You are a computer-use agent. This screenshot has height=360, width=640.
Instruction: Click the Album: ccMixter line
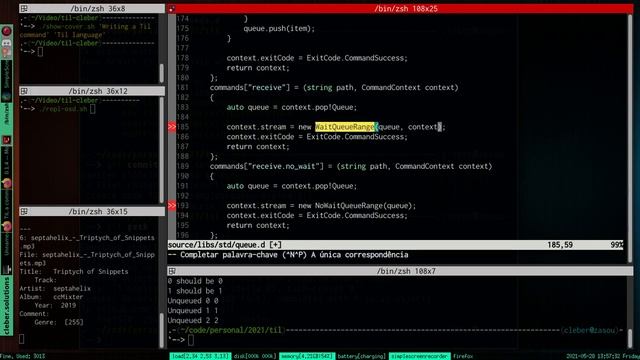tap(51, 297)
